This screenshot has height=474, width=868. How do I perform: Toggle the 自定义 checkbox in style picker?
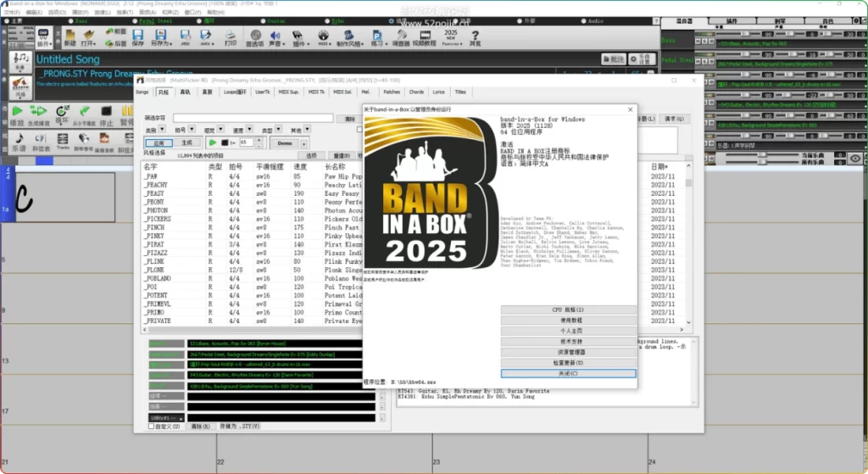click(153, 426)
